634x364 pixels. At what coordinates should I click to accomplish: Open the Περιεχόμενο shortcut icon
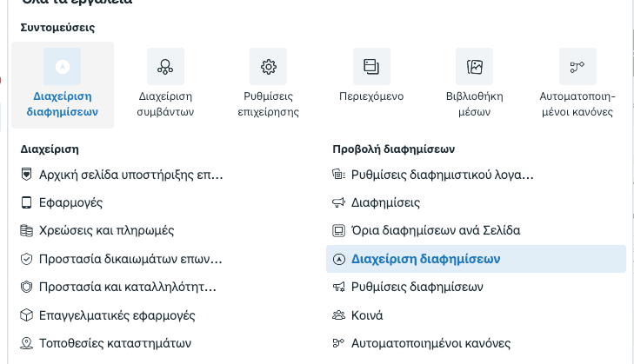tap(371, 66)
